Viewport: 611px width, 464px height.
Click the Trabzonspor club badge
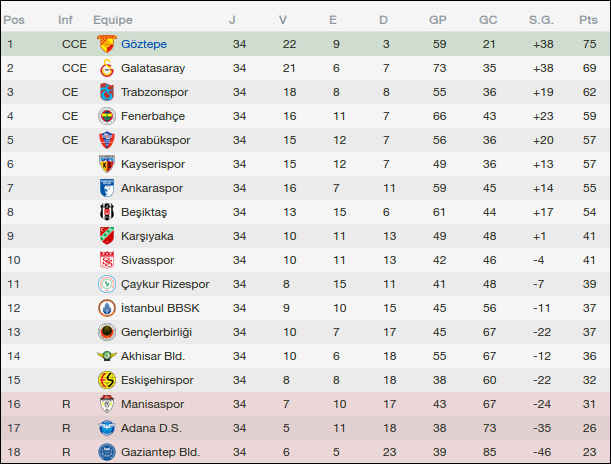pos(106,92)
